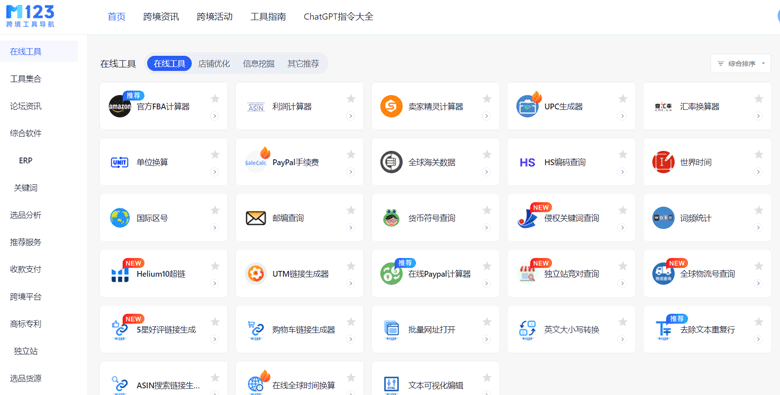Viewport: 780px width, 395px height.
Task: Click the UPC生成器 icon
Action: pos(527,106)
